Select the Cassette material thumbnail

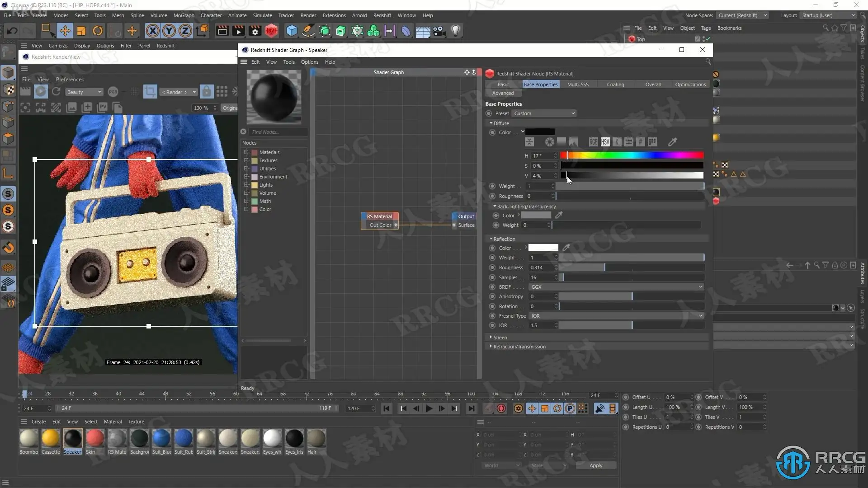coord(51,438)
